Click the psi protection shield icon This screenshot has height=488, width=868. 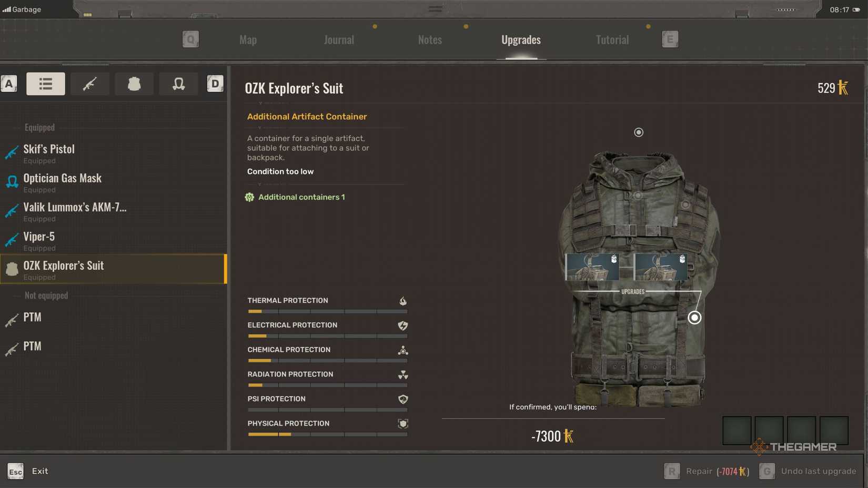(402, 399)
